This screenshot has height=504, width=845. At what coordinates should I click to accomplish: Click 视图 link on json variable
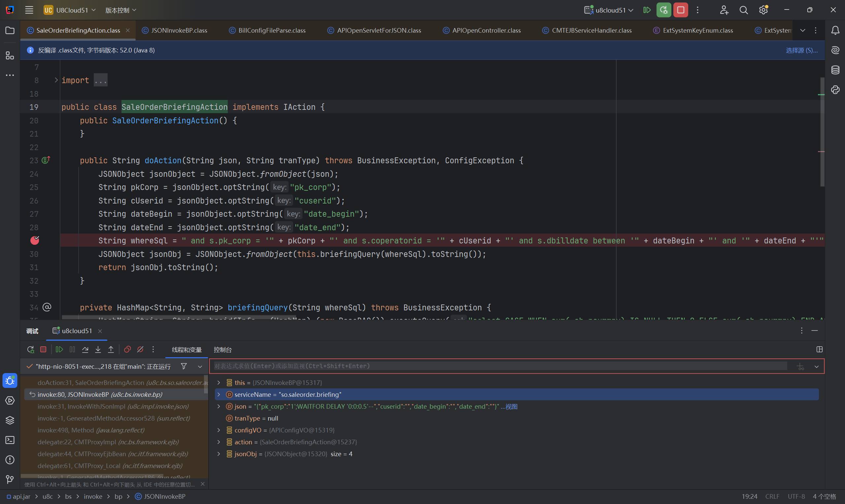(x=511, y=406)
